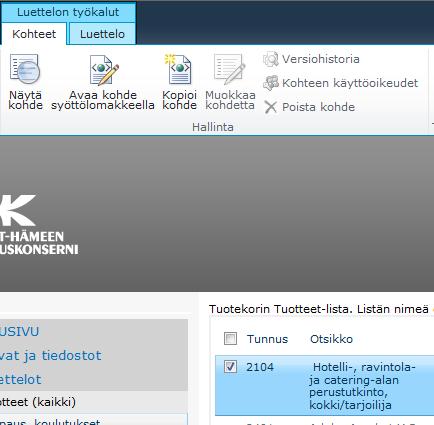Open item with Avaa kohde syöttölomakkeella icon
This screenshot has width=434, height=425.
pyautogui.click(x=104, y=70)
